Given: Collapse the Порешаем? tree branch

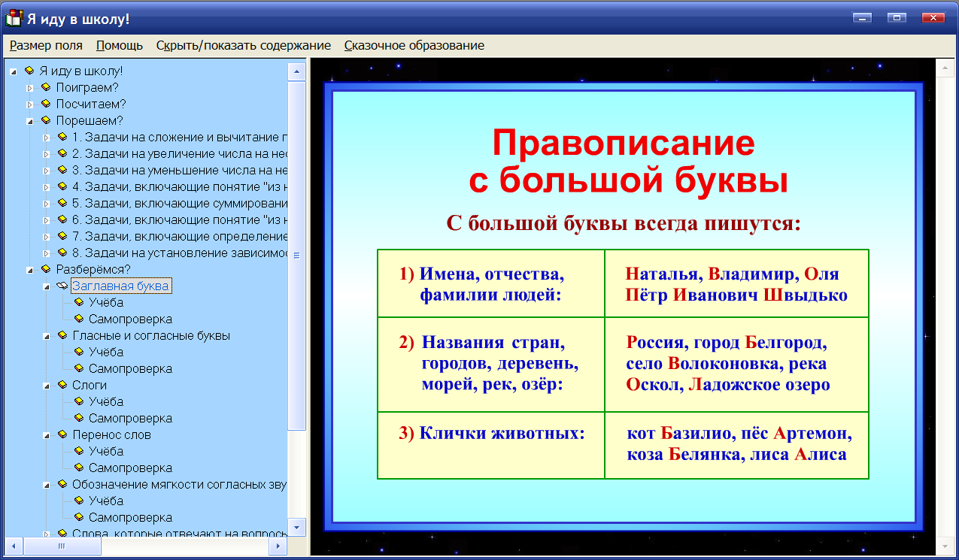Looking at the screenshot, I should [30, 120].
